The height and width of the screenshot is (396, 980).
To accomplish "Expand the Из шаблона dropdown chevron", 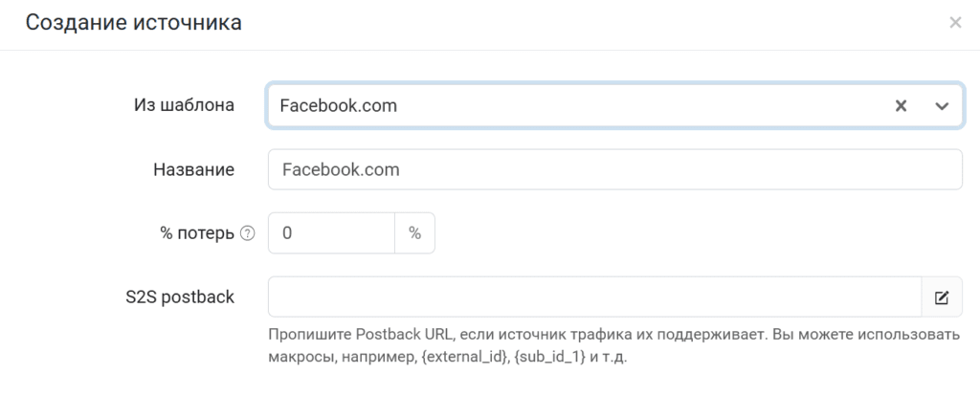I will [x=942, y=105].
